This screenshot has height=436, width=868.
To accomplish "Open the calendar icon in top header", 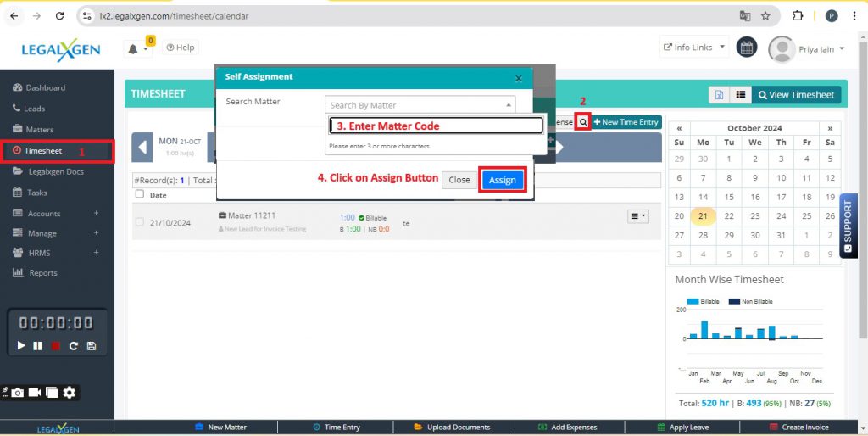I will 746,48.
